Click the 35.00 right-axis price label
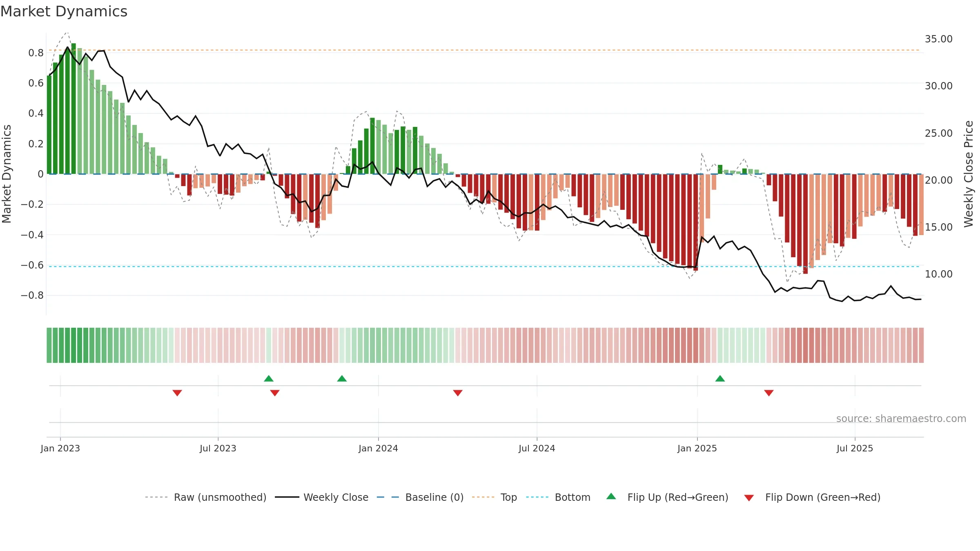This screenshot has width=980, height=551. [939, 39]
